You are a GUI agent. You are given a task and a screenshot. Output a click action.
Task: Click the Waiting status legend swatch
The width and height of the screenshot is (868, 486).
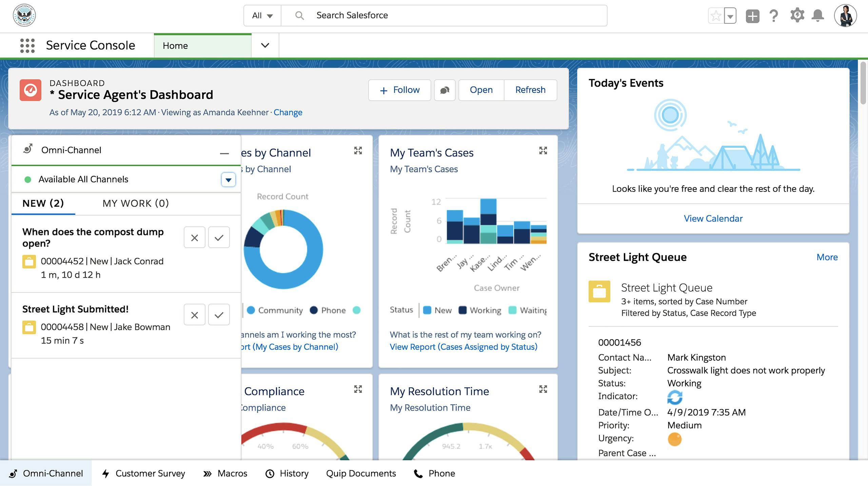[513, 310]
